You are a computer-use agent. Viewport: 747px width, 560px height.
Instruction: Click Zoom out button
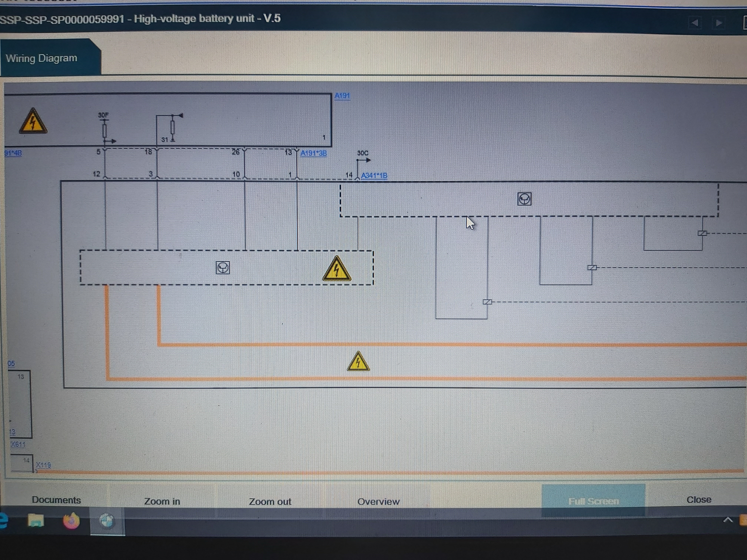[270, 502]
